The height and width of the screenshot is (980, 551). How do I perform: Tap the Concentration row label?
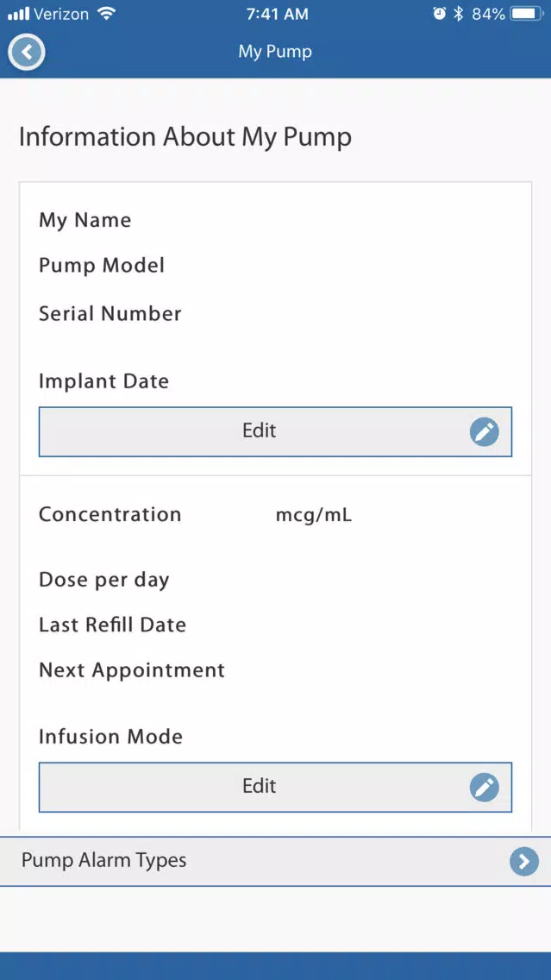[x=110, y=515]
